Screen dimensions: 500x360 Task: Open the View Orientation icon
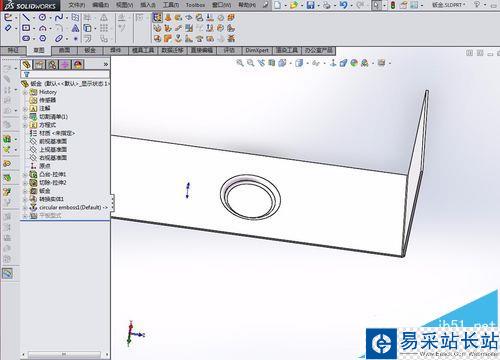[282, 62]
